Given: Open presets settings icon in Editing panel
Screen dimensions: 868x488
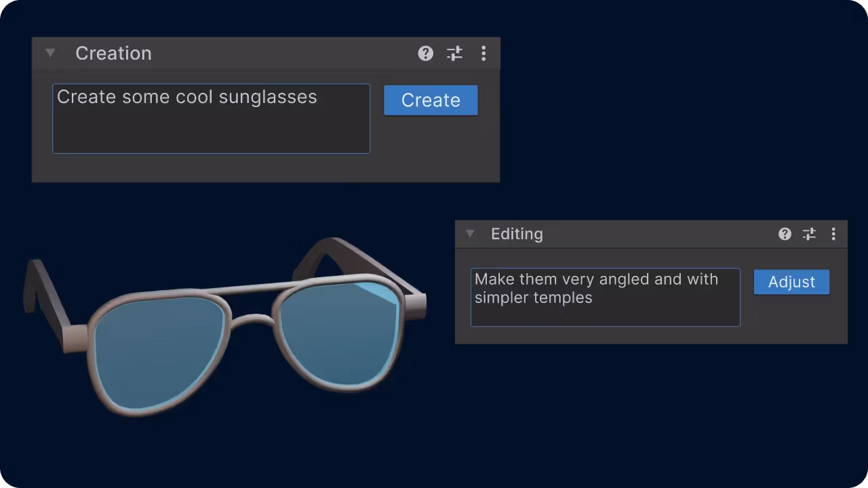Looking at the screenshot, I should pos(809,234).
